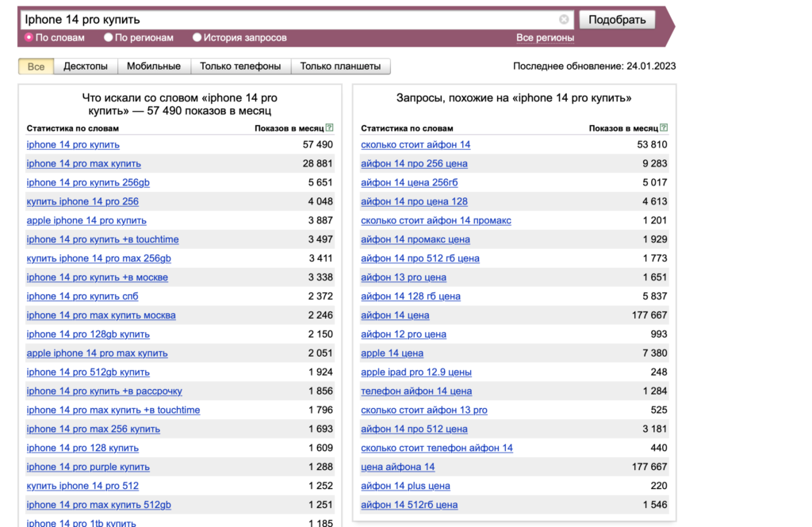Open 'айфон 14 про 512 цена' link
Image resolution: width=812 pixels, height=527 pixels.
414,430
